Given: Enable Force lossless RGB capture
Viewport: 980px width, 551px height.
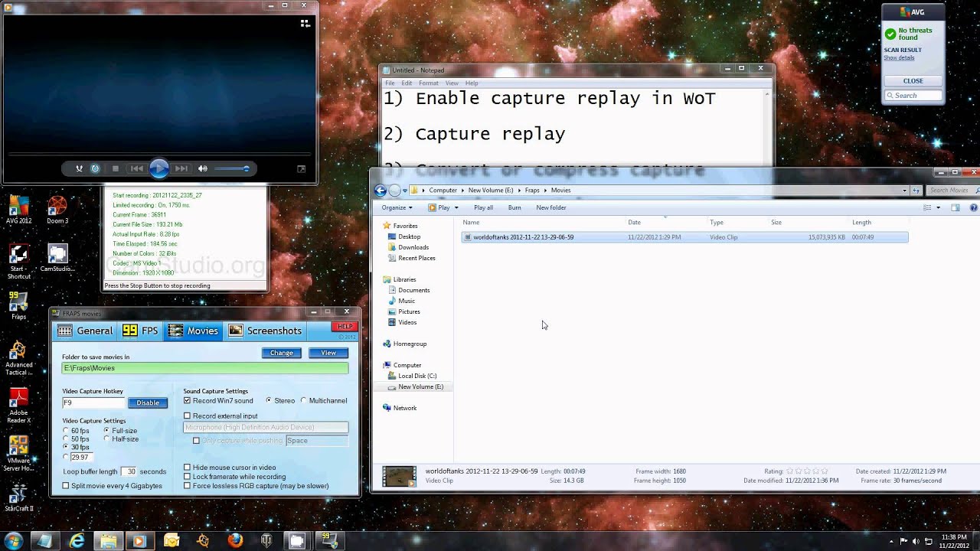Looking at the screenshot, I should 256,485.
